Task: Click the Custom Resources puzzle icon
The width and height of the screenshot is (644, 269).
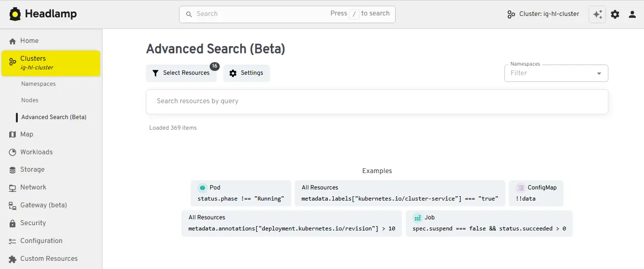Action: [x=13, y=259]
